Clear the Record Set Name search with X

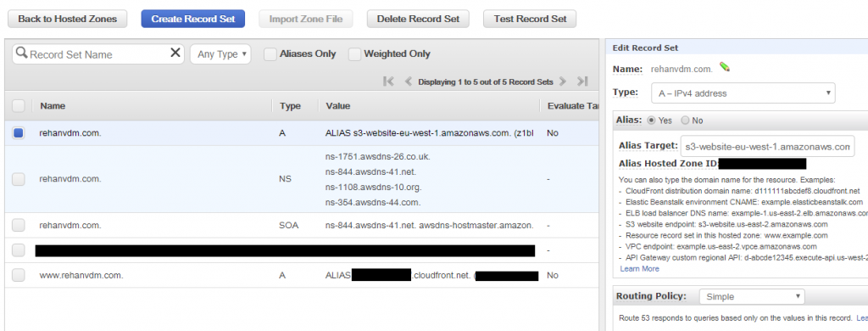coord(175,53)
